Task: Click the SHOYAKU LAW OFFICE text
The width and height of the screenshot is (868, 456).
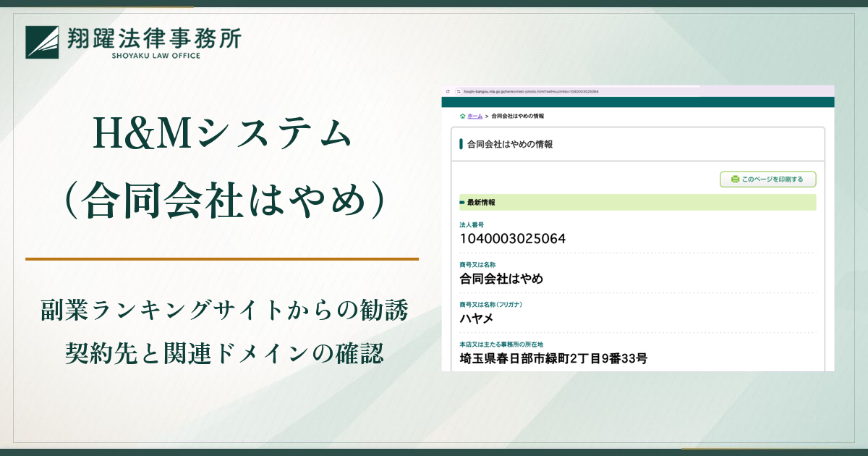Action: (155, 55)
